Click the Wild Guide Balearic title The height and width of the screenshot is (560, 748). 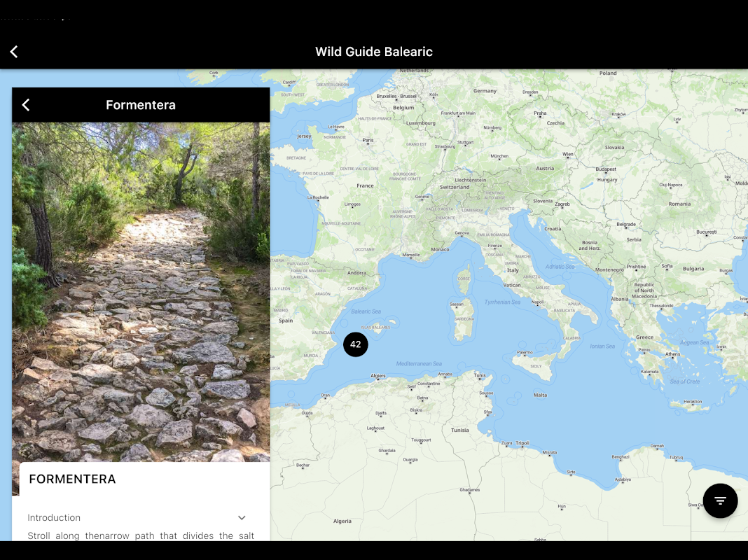373,52
